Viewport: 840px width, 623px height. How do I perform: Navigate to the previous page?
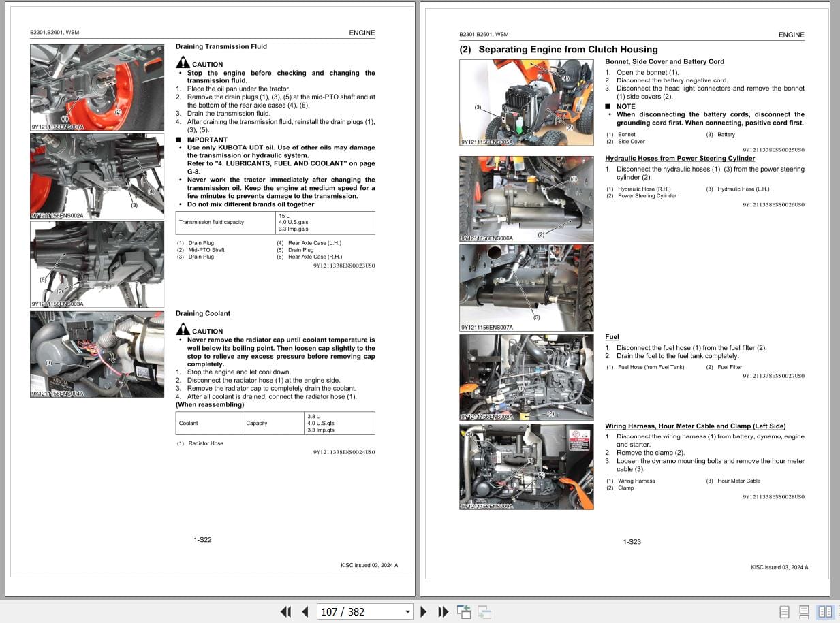click(305, 611)
